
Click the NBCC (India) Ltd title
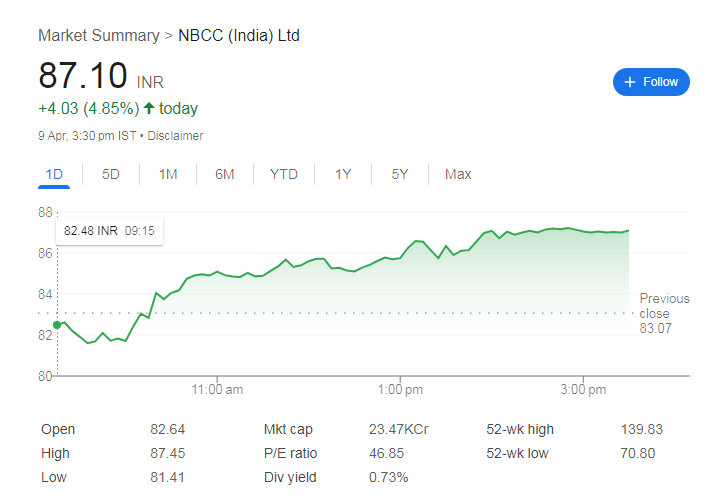click(238, 36)
